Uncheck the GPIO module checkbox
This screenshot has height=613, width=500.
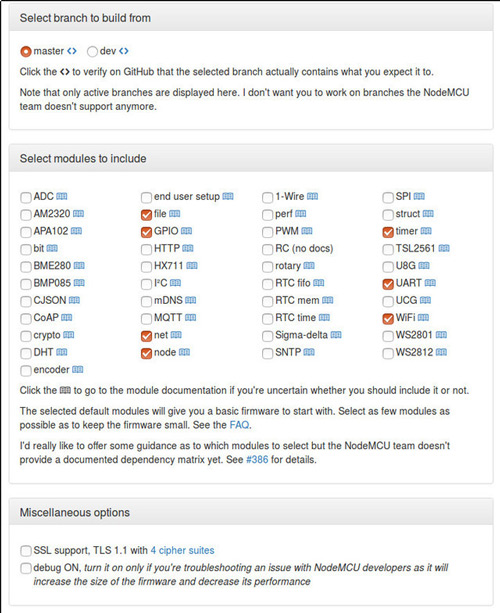tap(146, 232)
